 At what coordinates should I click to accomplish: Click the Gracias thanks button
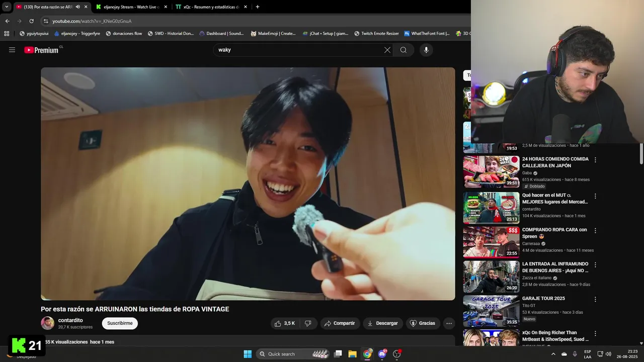point(422,323)
